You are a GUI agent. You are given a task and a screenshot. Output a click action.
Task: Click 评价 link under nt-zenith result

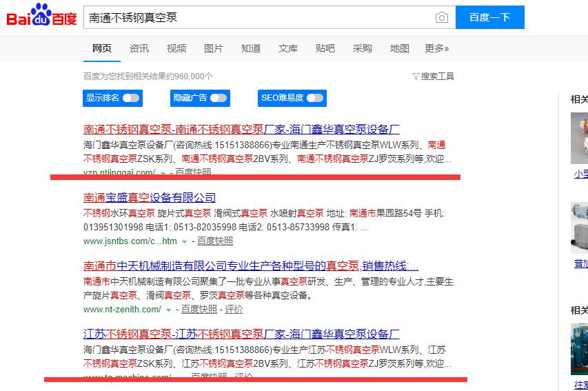(234, 310)
